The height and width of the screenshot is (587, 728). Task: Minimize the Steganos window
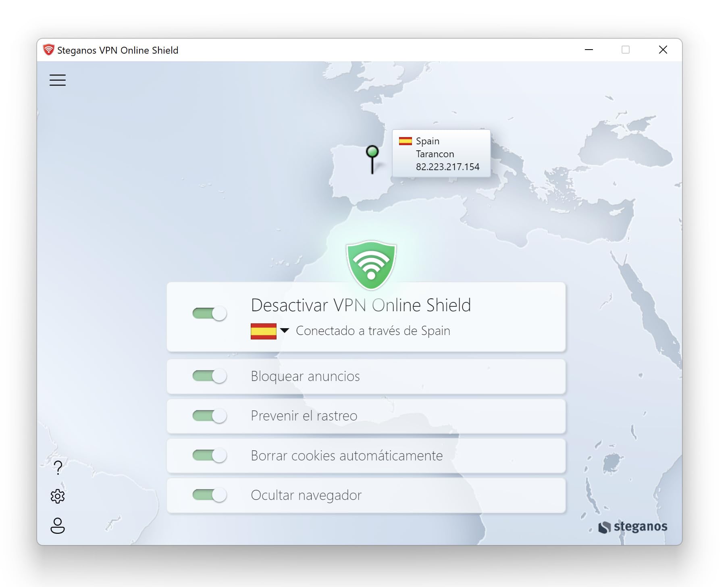pos(589,50)
